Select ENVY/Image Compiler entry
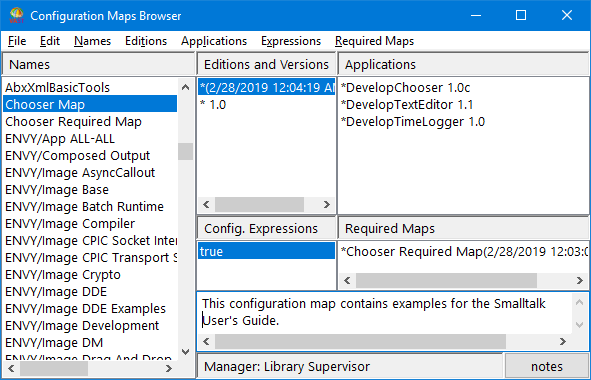 tap(90, 223)
